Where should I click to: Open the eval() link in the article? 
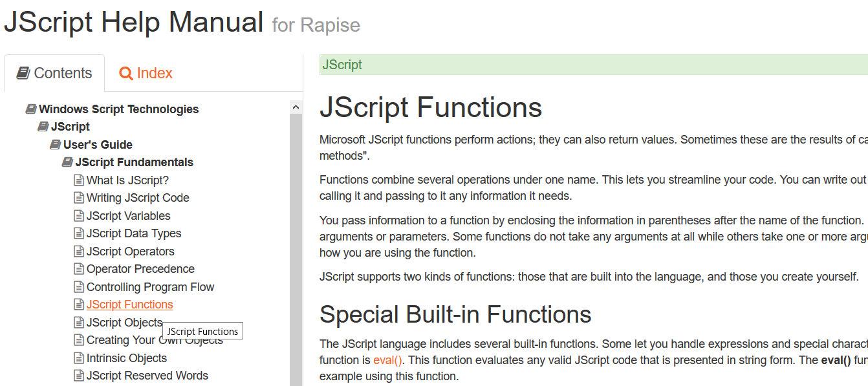387,360
